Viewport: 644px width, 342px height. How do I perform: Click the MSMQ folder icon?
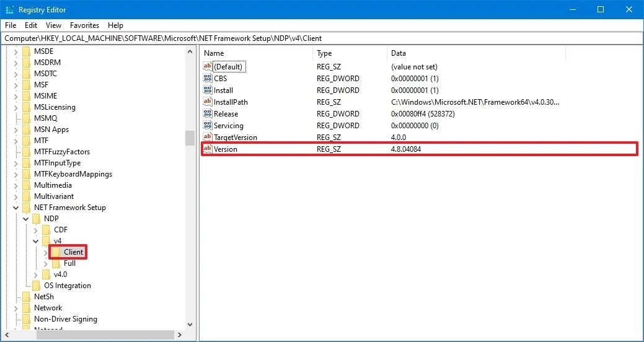[x=27, y=118]
